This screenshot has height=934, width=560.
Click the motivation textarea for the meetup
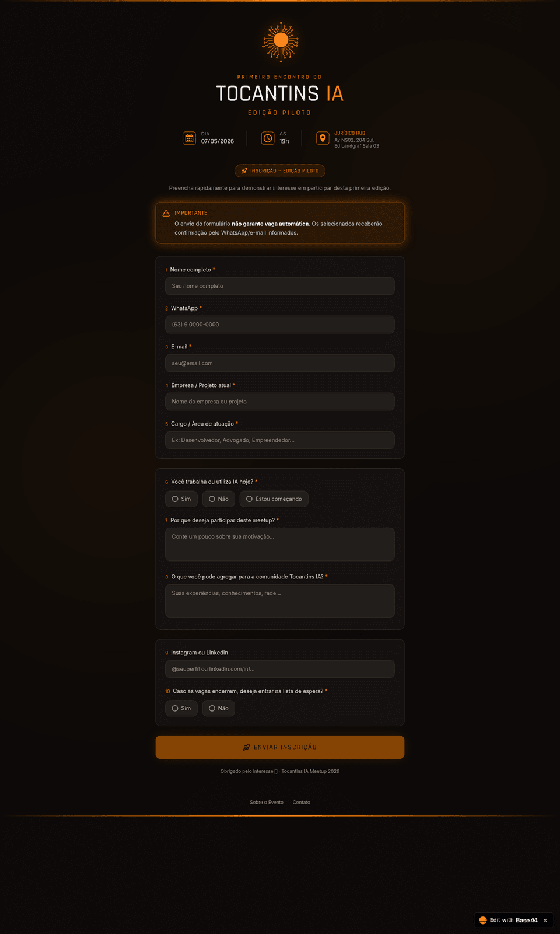(x=280, y=545)
